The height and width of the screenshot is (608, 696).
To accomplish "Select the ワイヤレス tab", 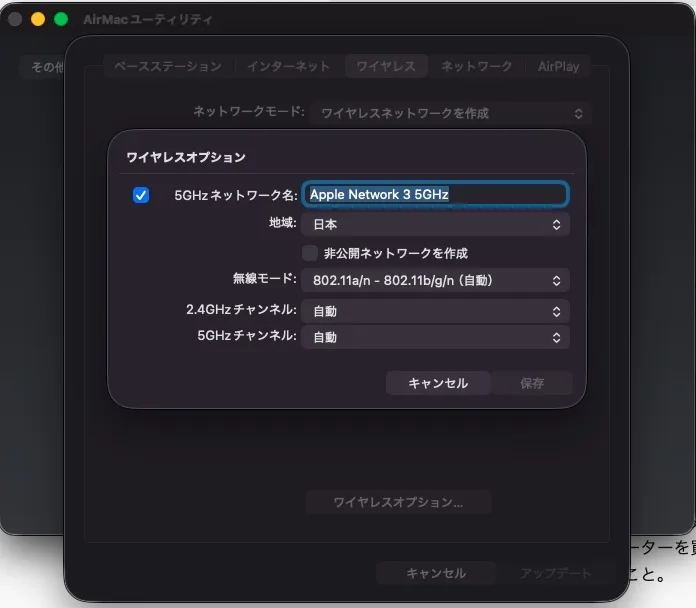I will (x=386, y=66).
